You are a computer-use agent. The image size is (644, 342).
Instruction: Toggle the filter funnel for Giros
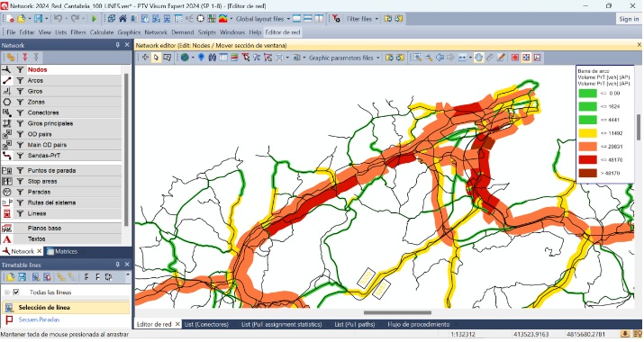[x=20, y=91]
